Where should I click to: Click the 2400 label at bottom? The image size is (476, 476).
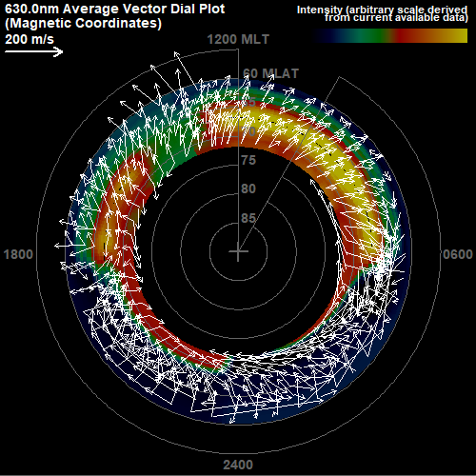[238, 465]
